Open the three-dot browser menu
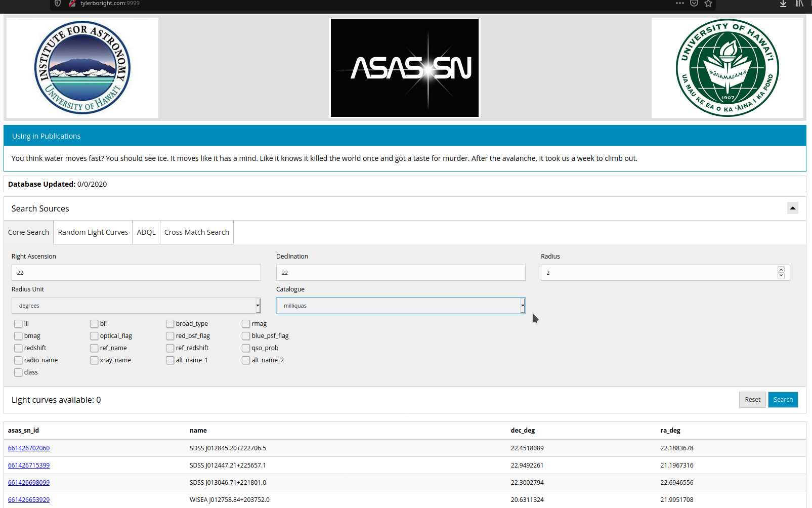812x508 pixels. (x=679, y=3)
